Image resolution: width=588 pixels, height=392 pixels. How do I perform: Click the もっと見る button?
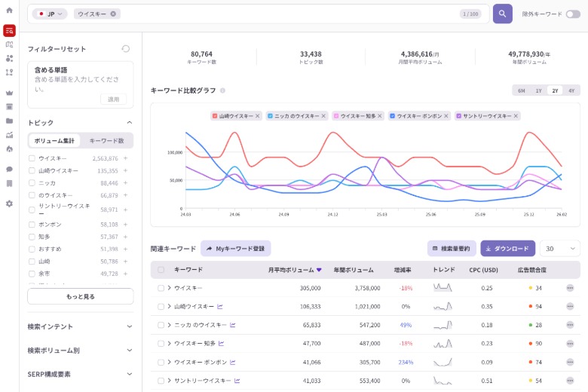tap(80, 296)
